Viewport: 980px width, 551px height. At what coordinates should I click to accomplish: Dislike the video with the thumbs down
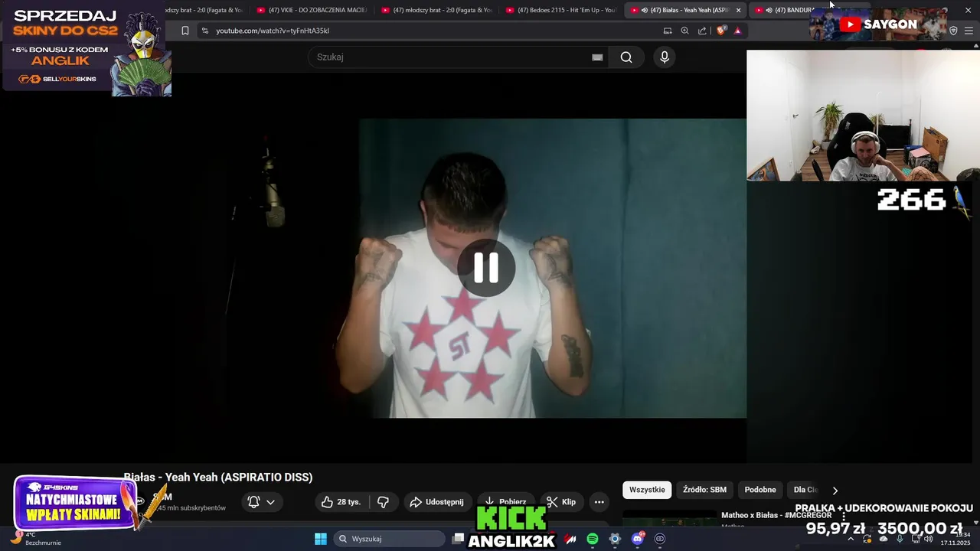click(384, 502)
